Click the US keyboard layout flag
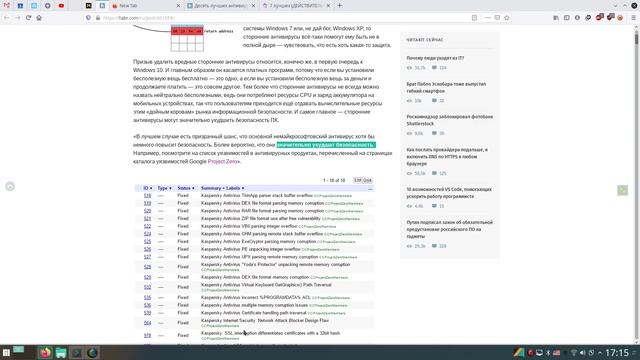The image size is (640, 360). pos(556,353)
